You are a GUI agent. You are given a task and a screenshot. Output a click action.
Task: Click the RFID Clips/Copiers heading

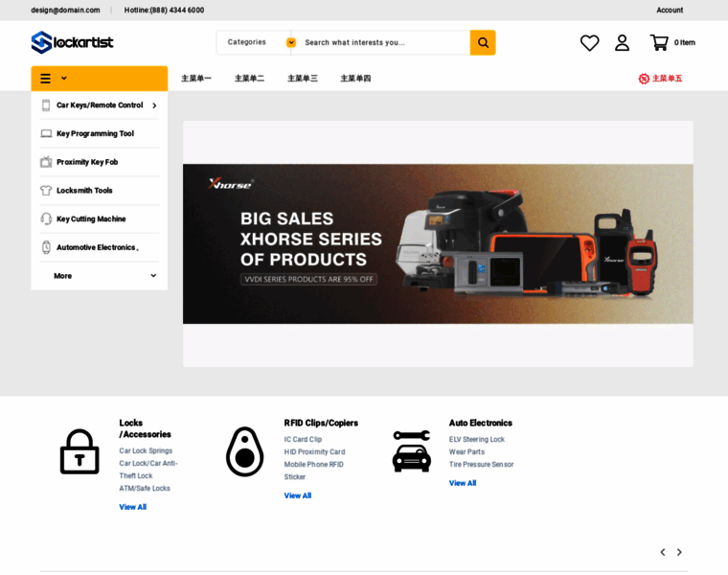point(321,424)
